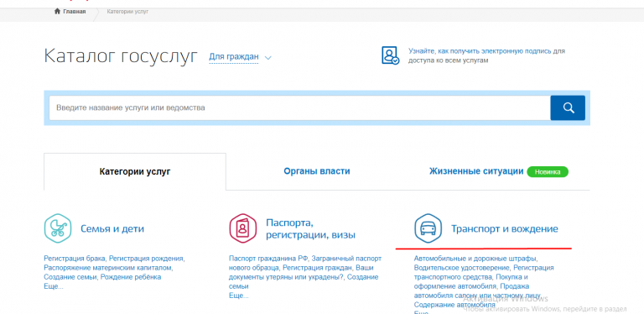The height and width of the screenshot is (314, 644).
Task: Click the home icon in breadcrumb
Action: [58, 12]
